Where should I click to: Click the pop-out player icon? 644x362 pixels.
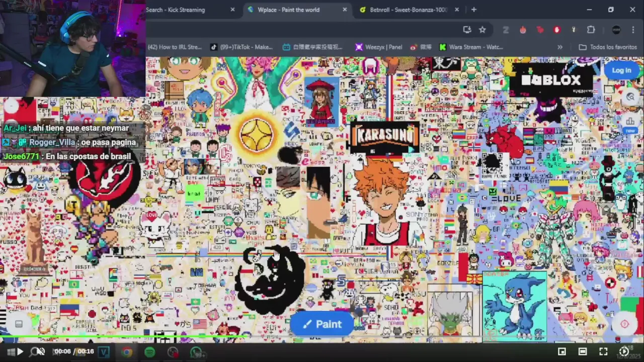[562, 351]
